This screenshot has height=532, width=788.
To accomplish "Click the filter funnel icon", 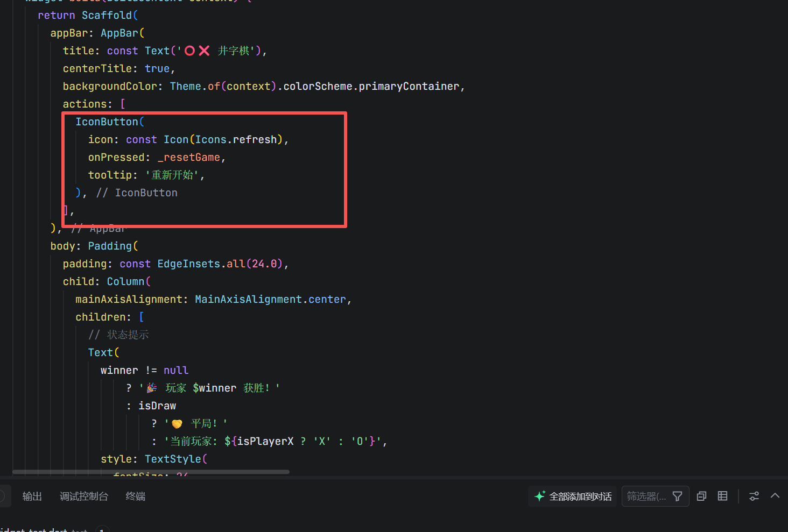I will tap(678, 496).
